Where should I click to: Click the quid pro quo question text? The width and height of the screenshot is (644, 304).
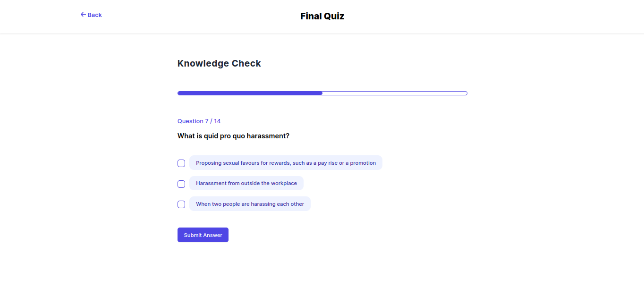233,136
